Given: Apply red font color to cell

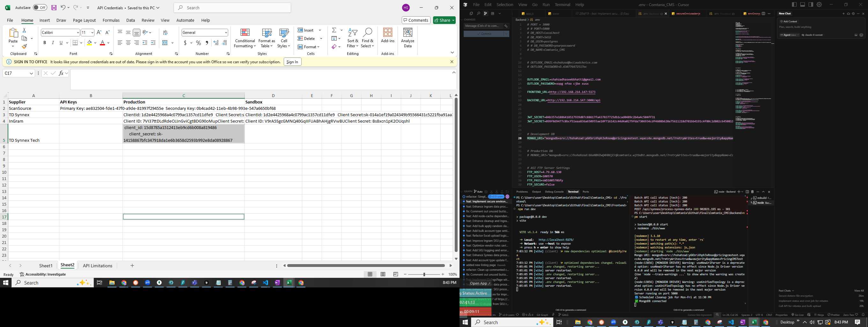Looking at the screenshot, I should [x=102, y=43].
